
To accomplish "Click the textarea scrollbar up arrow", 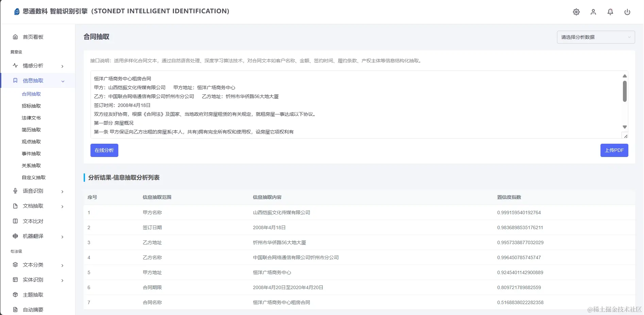I will pos(625,76).
